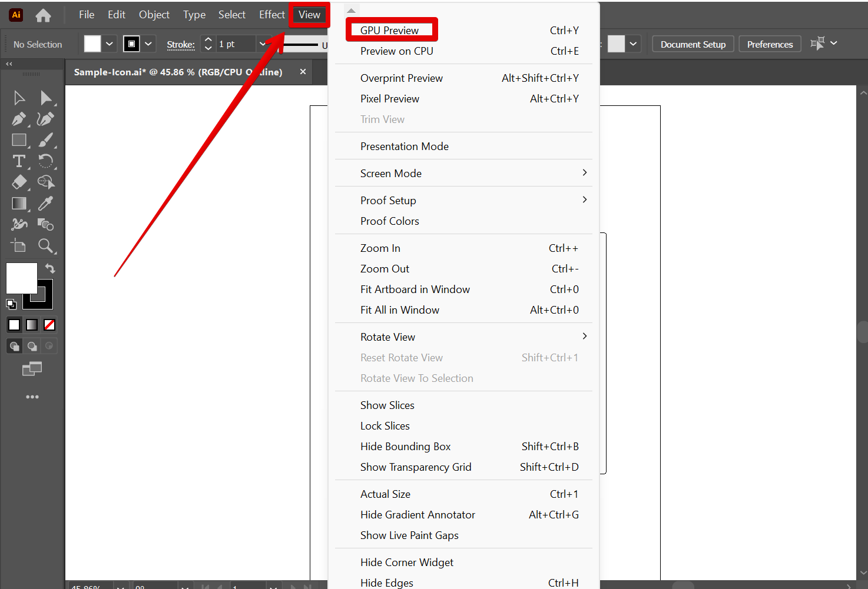This screenshot has height=589, width=868.
Task: Set the fill mode to None
Action: [x=49, y=325]
